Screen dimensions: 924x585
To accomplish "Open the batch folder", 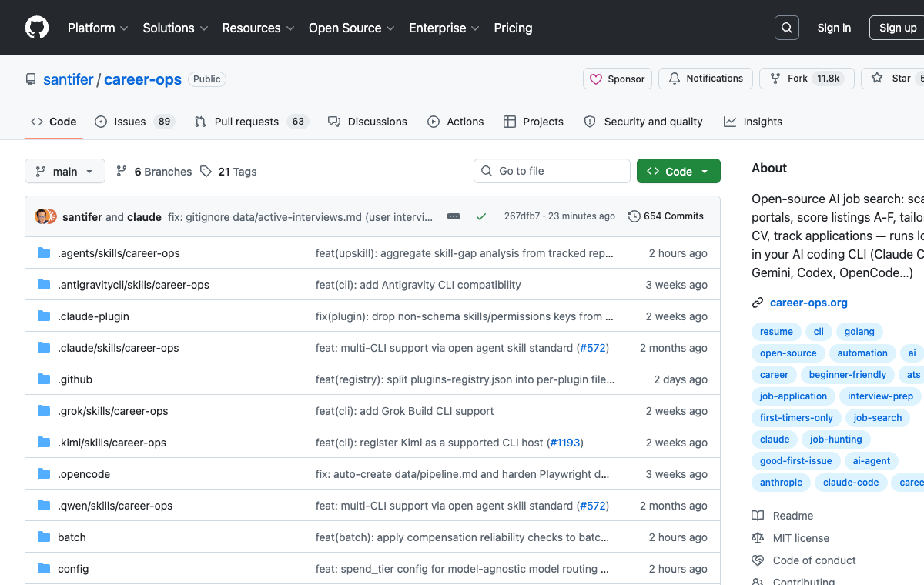I will click(72, 537).
